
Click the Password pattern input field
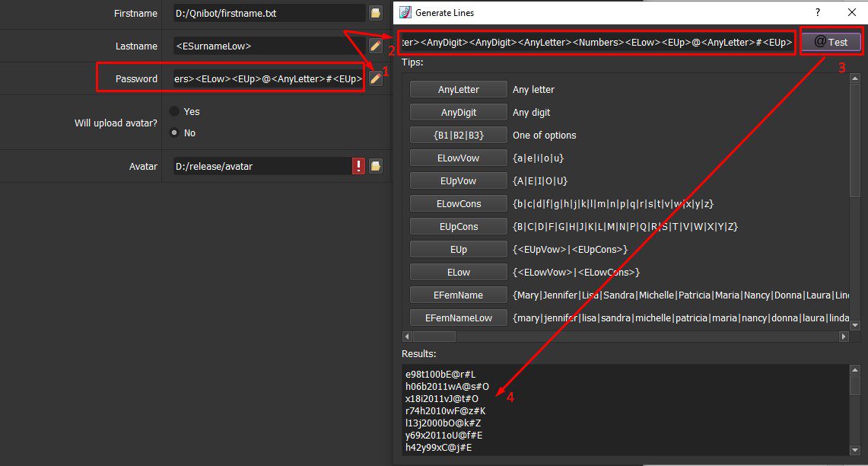click(269, 78)
